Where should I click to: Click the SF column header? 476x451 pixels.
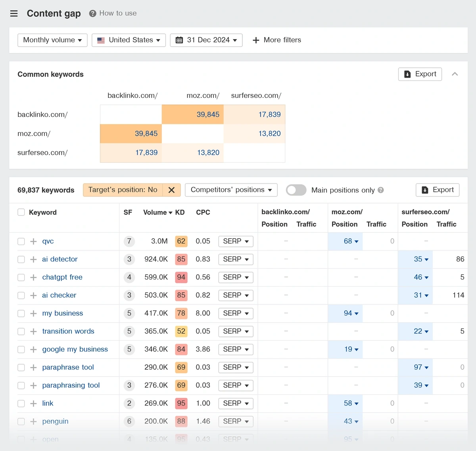click(x=128, y=212)
